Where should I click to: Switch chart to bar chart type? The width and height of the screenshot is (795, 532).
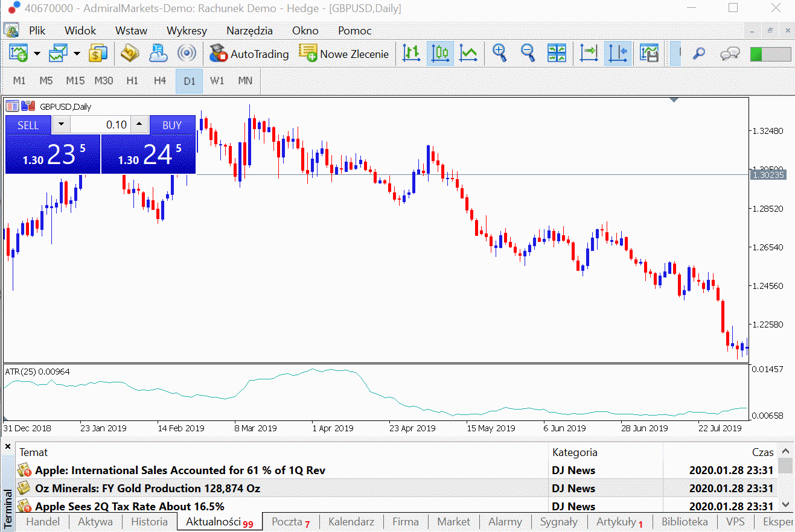coord(411,54)
